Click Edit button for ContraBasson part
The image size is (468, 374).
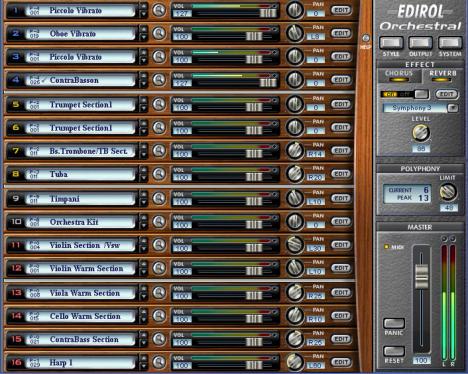341,80
